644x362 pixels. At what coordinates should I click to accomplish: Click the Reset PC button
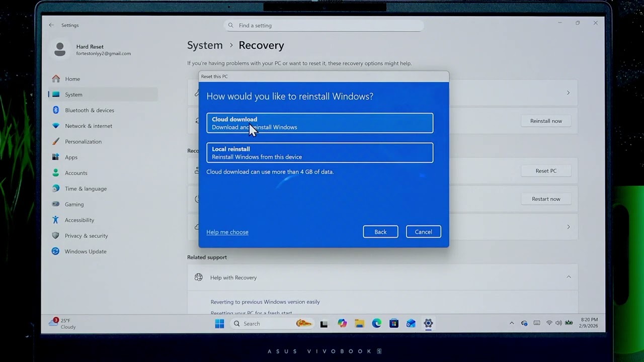point(546,171)
